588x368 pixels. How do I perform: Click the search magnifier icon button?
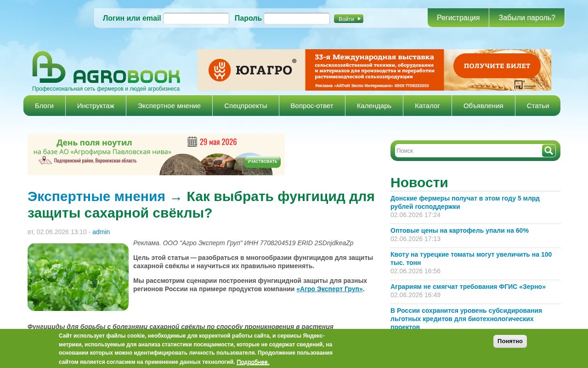(x=548, y=150)
